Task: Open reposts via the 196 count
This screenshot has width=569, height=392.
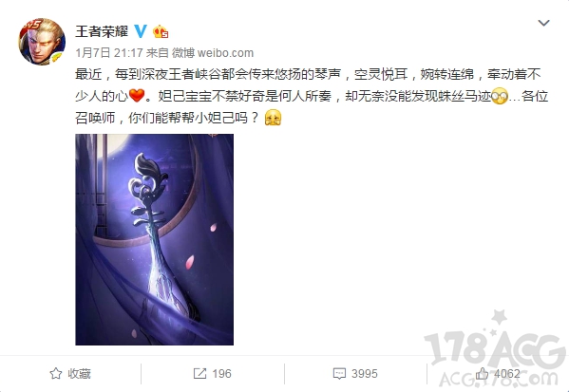Action: pyautogui.click(x=221, y=374)
